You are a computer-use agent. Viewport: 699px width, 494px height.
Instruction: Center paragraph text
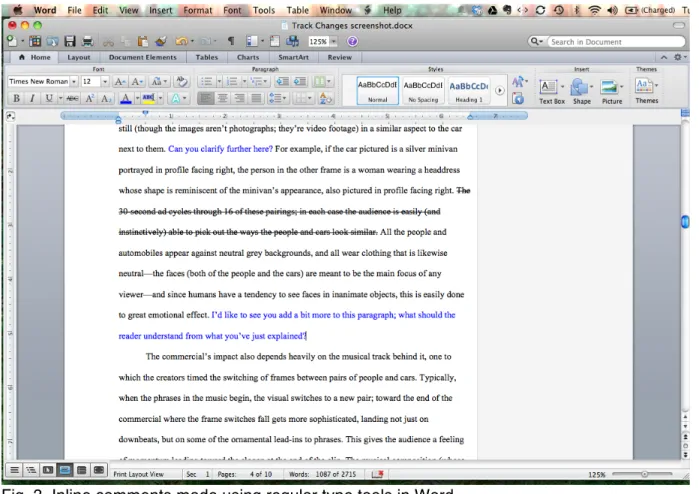point(222,99)
